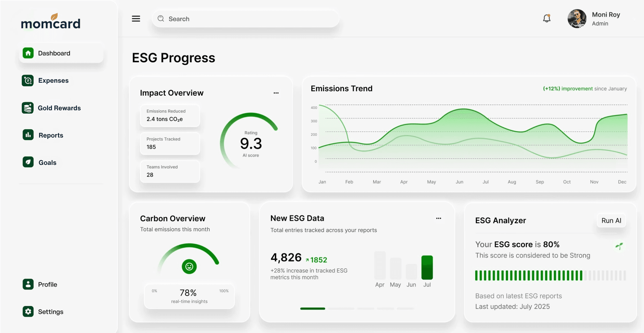Open the hamburger menu

click(136, 18)
